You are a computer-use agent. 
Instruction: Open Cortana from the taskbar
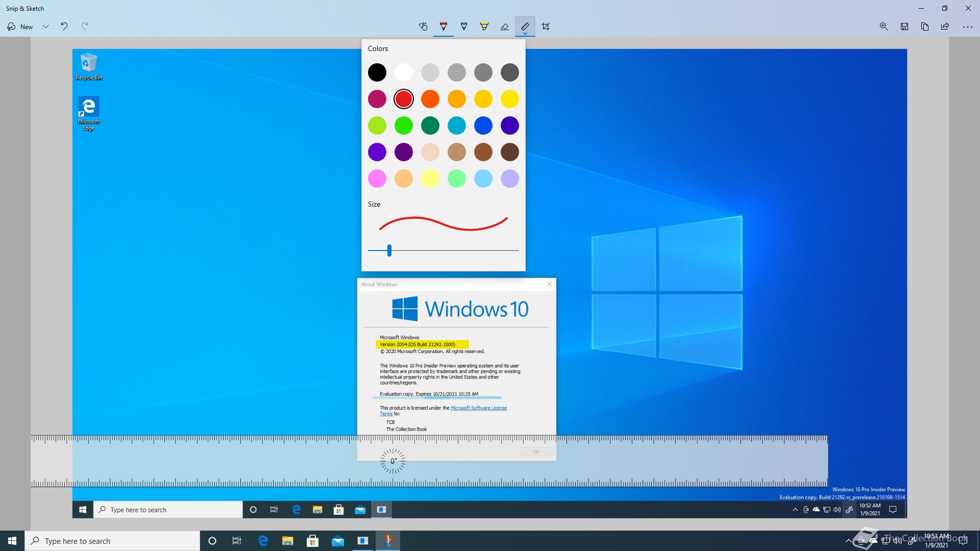pos(212,541)
